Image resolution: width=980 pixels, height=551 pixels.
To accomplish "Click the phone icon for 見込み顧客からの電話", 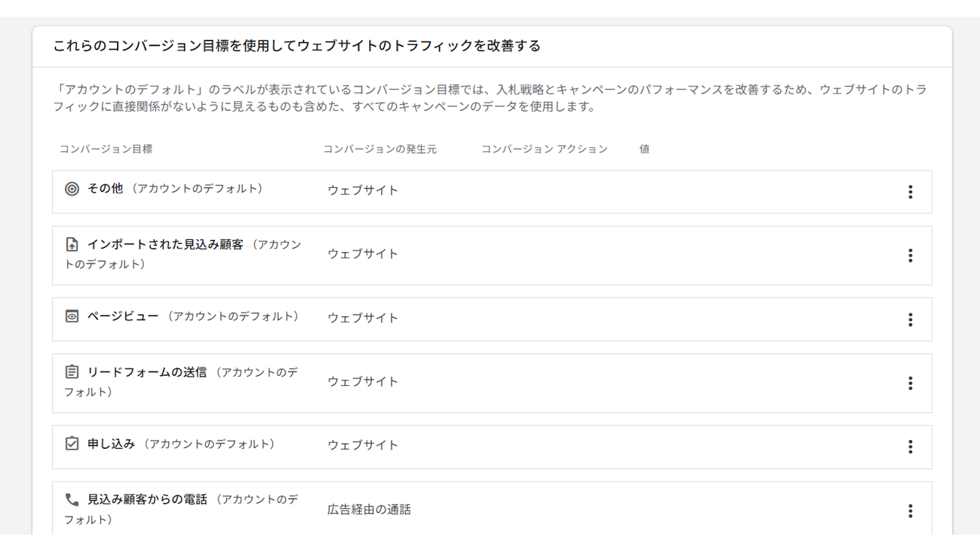I will pos(72,500).
